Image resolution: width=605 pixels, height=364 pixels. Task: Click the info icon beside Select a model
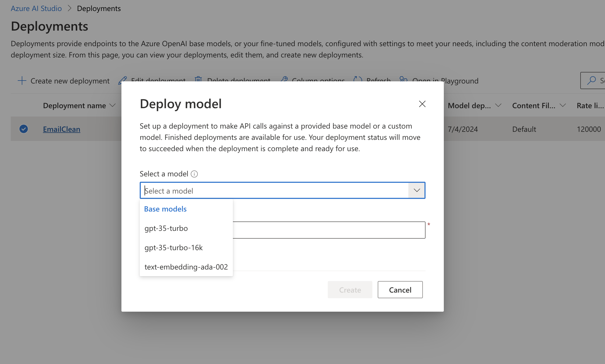(194, 174)
